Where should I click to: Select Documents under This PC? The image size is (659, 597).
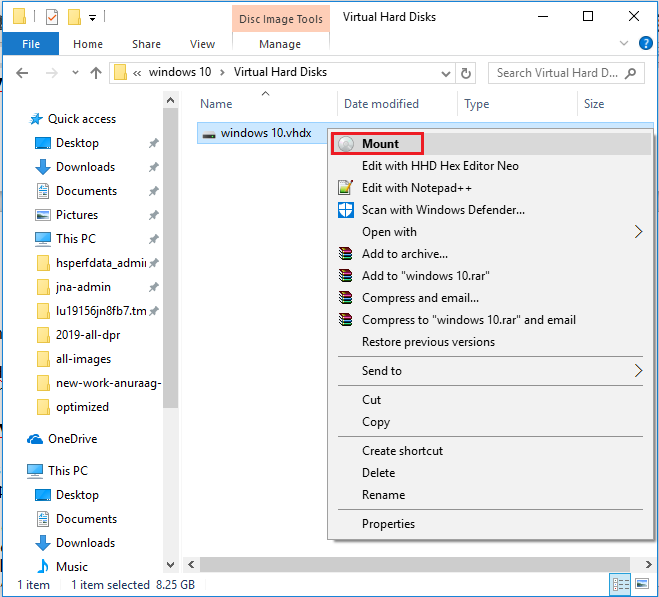point(86,519)
